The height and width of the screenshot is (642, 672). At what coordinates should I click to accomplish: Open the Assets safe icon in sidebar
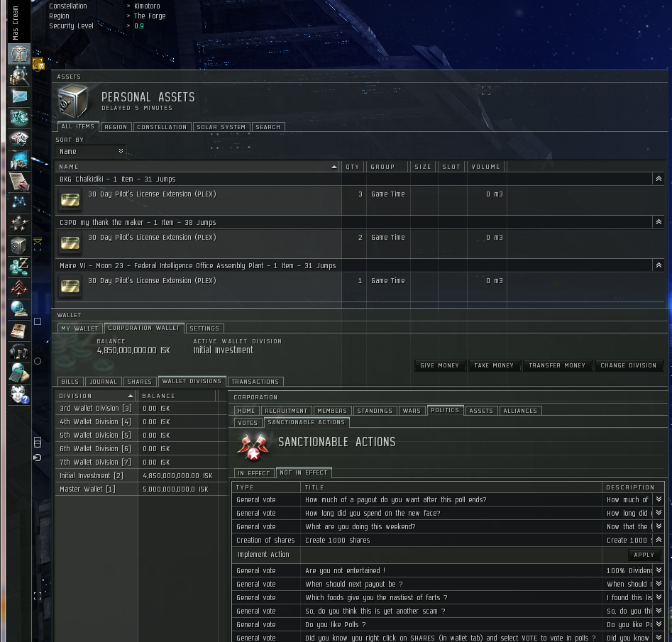coord(19,245)
